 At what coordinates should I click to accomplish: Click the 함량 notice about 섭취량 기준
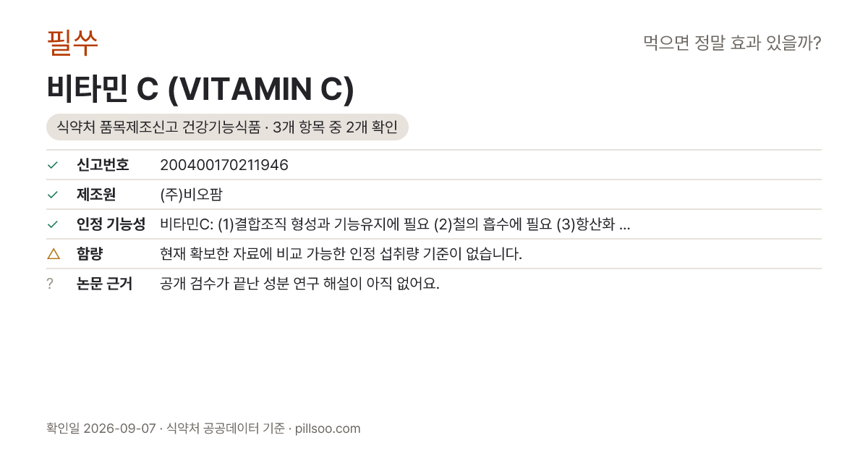tap(341, 254)
